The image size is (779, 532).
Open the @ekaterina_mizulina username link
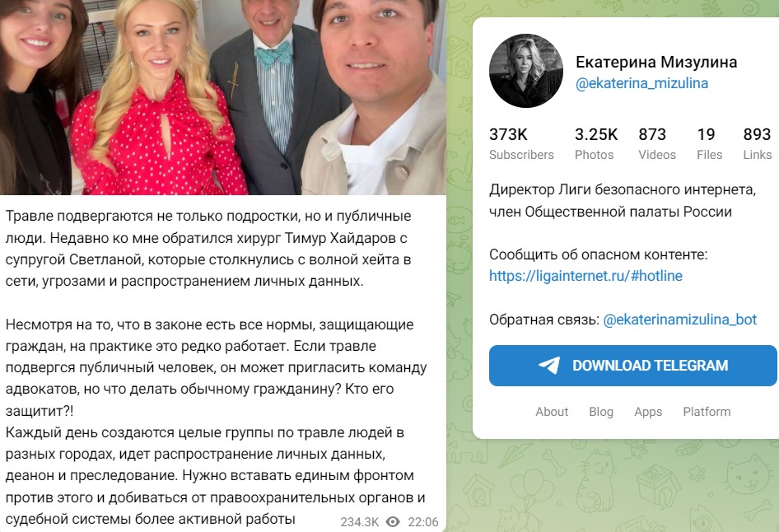pos(641,83)
